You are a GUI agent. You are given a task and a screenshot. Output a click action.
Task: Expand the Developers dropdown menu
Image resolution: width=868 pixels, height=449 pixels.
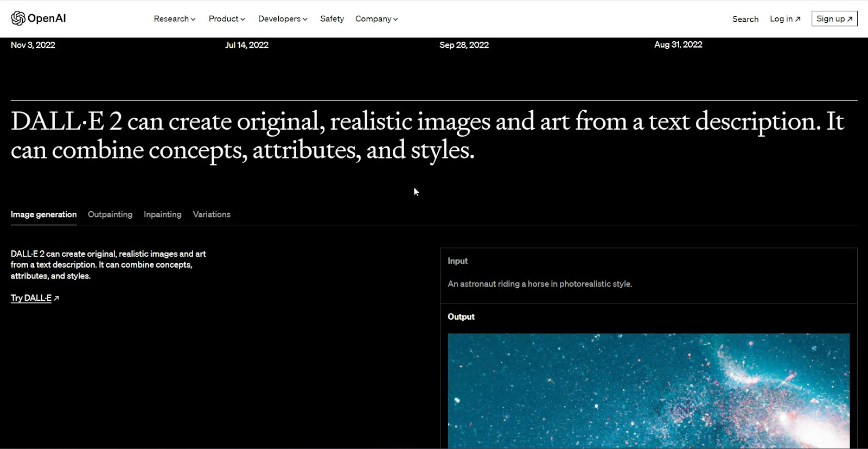(283, 19)
